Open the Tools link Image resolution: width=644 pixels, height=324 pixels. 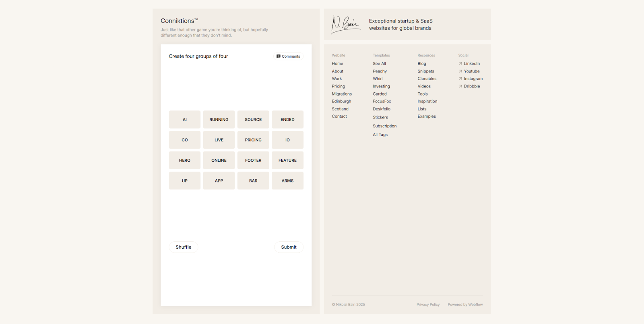point(423,94)
